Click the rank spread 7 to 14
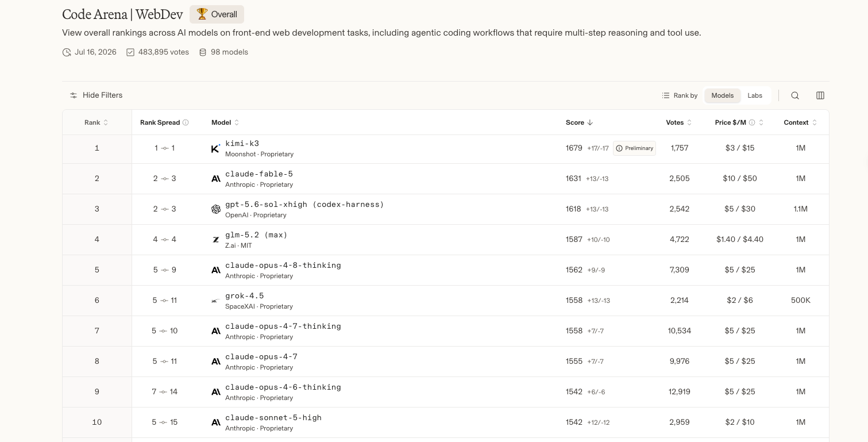 click(x=165, y=392)
